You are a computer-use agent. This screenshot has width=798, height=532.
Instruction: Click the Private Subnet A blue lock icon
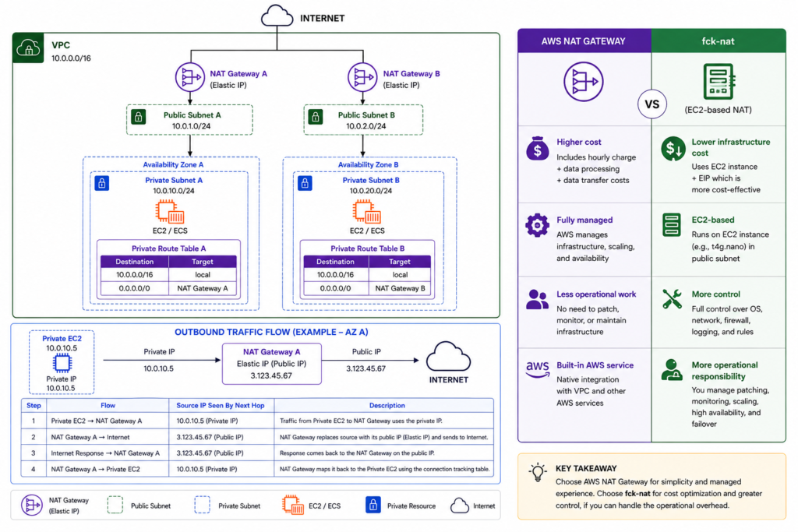pos(102,183)
